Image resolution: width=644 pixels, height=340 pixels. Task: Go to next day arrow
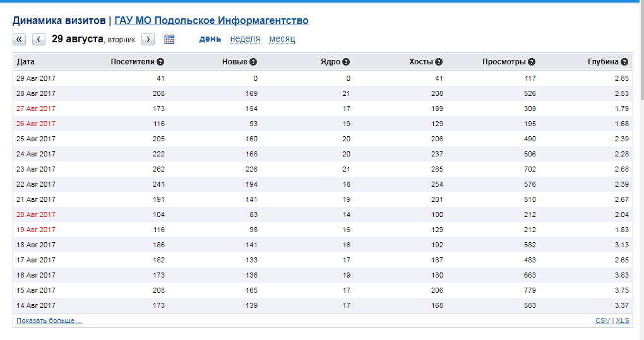click(x=148, y=39)
